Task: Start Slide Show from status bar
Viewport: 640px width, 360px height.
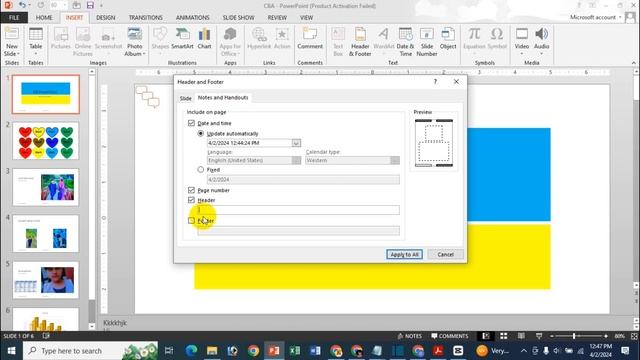Action: tap(539, 336)
